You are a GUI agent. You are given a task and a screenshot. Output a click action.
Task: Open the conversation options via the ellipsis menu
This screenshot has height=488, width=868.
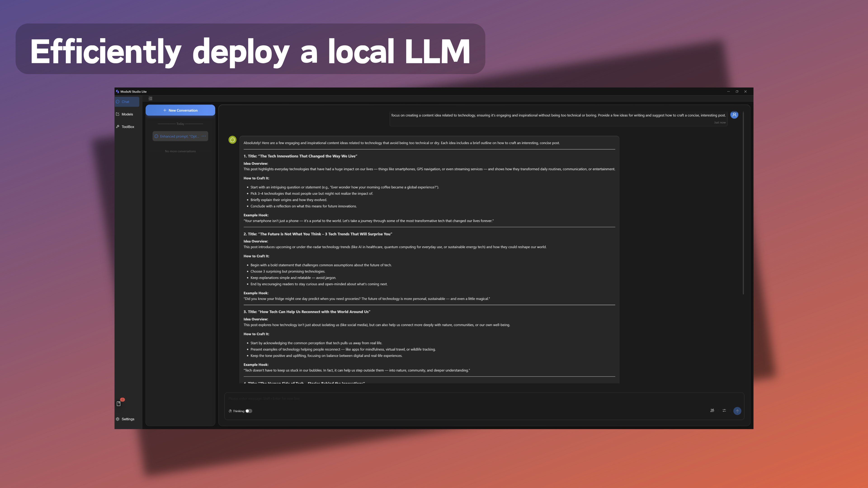(203, 136)
